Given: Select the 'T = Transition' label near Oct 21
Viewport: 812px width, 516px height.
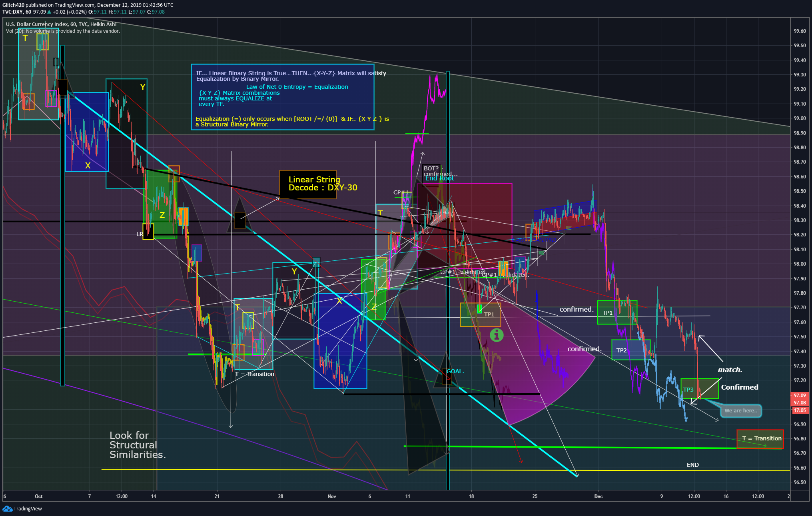Looking at the screenshot, I should pos(255,374).
